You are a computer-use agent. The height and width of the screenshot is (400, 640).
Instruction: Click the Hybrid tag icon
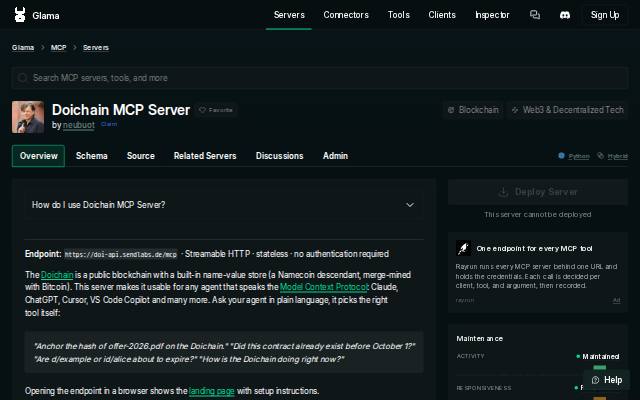coord(600,156)
